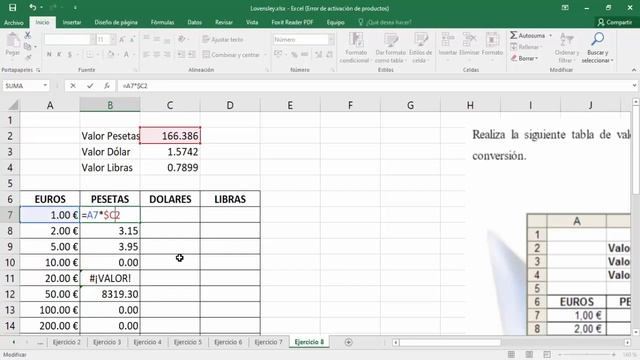This screenshot has width=640, height=360.
Task: Switch to the Diseño de página tab
Action: (116, 22)
